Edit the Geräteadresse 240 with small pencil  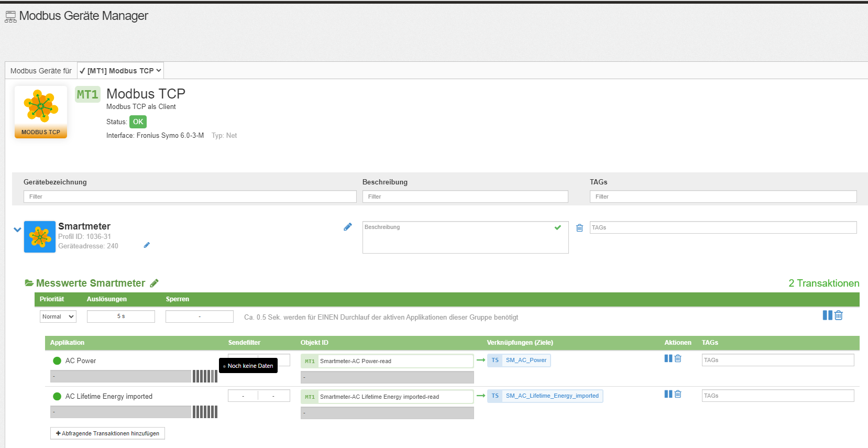(x=147, y=245)
